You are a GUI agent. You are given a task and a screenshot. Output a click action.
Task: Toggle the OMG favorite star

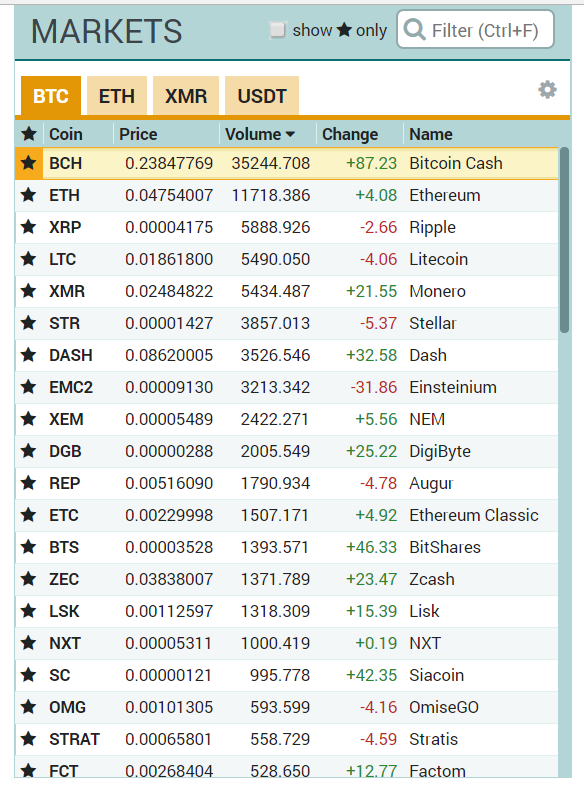coord(29,707)
